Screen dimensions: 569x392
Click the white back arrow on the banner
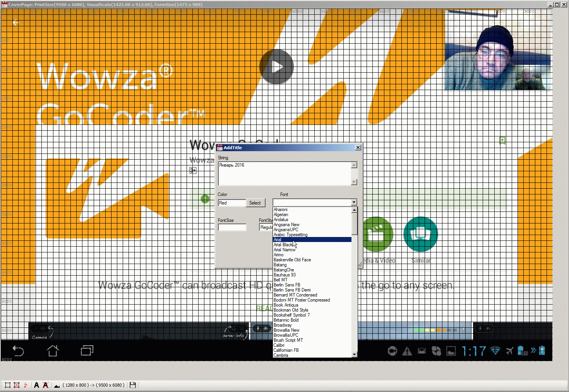[16, 22]
